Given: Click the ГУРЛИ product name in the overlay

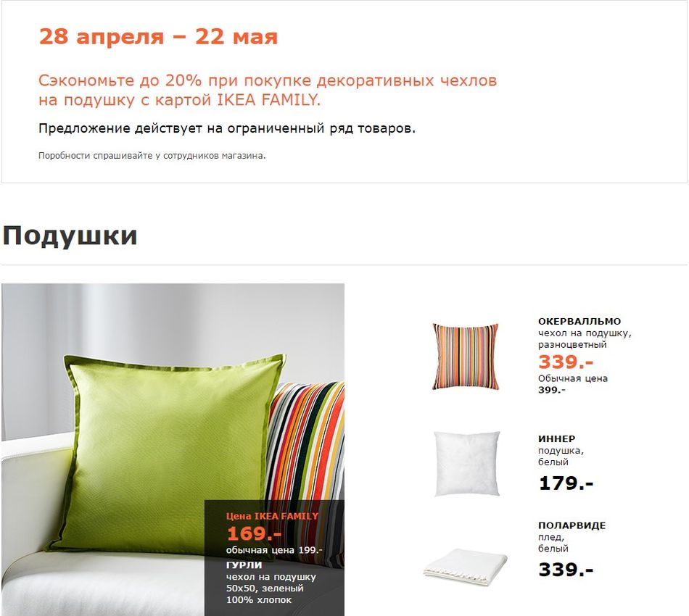Looking at the screenshot, I should coord(244,565).
